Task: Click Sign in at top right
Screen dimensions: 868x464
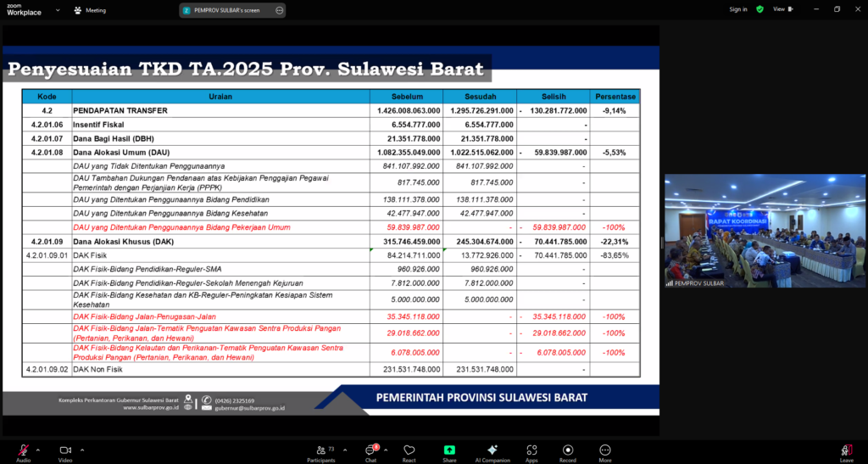Action: pos(738,9)
